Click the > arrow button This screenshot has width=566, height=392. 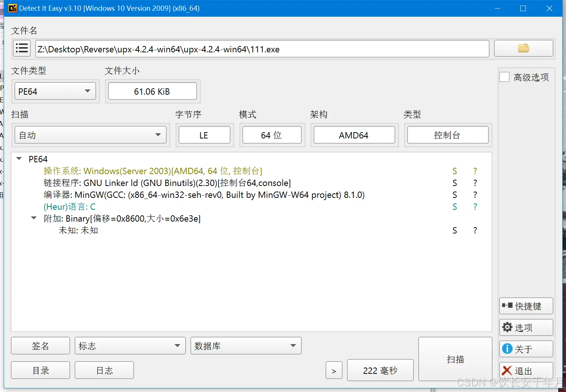coord(334,370)
